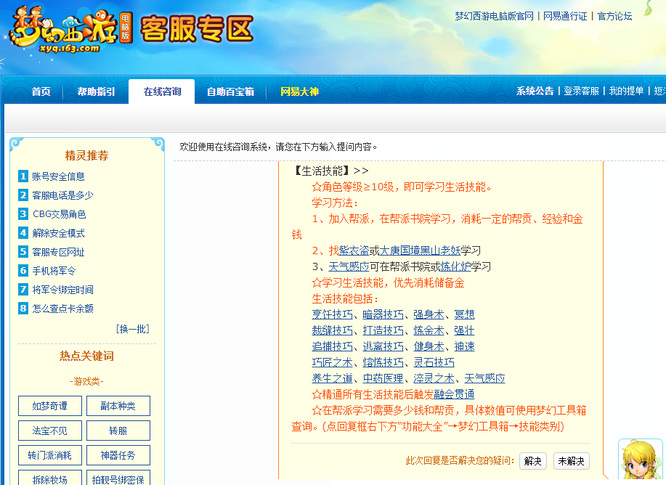Open the 强身术 skill link
This screenshot has height=485, width=666.
click(429, 315)
